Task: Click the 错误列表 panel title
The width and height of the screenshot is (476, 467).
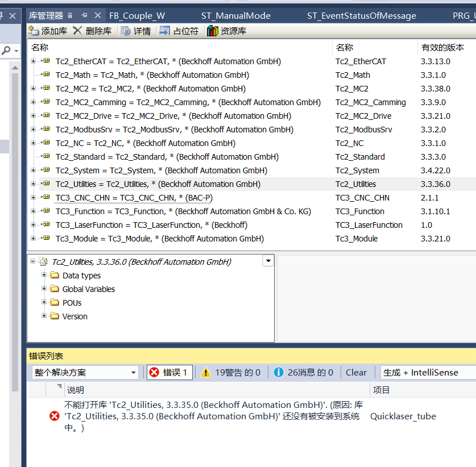Action: 46,356
